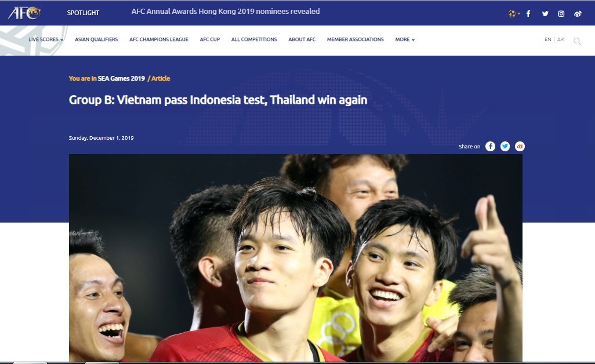Share article on Weibo
The width and height of the screenshot is (595, 364).
click(520, 147)
